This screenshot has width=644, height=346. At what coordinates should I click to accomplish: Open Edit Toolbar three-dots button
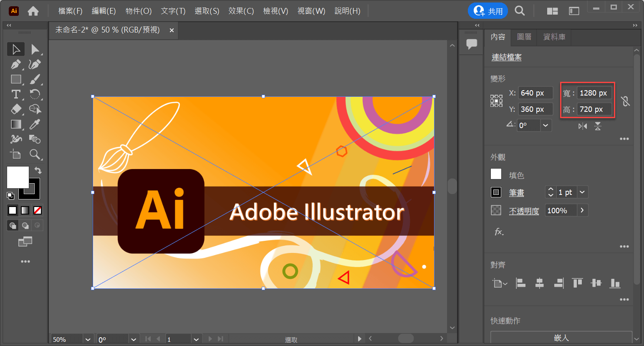(25, 262)
